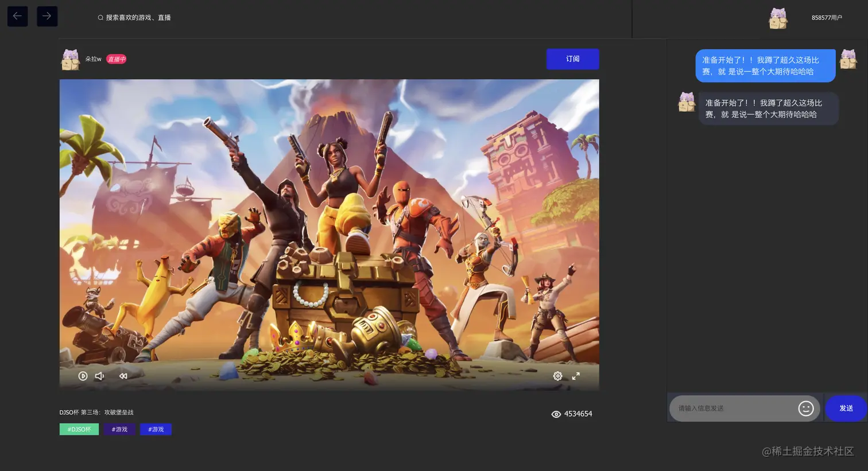Click the blue chat message bubble
The image size is (868, 471).
click(765, 65)
